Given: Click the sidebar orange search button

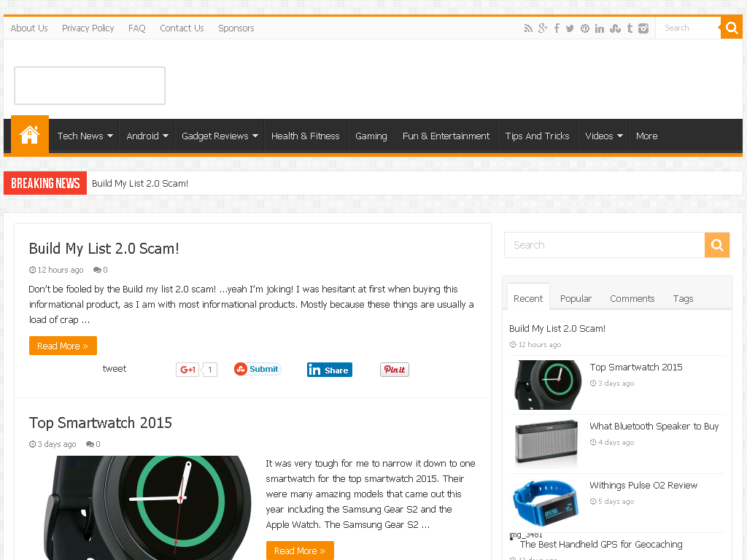Looking at the screenshot, I should click(717, 245).
